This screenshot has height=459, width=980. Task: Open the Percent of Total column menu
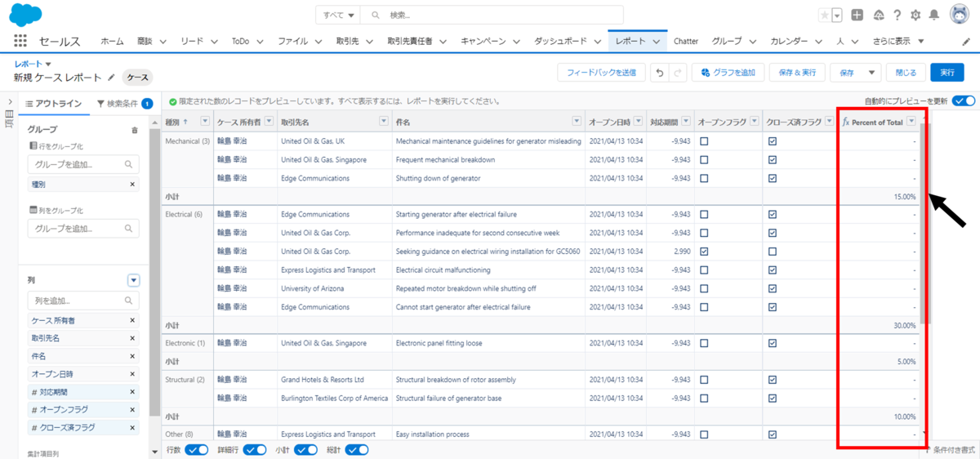pyautogui.click(x=911, y=122)
